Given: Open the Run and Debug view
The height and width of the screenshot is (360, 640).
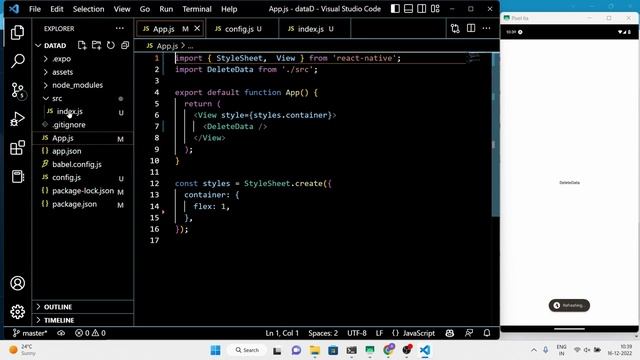Looking at the screenshot, I should click(x=17, y=119).
